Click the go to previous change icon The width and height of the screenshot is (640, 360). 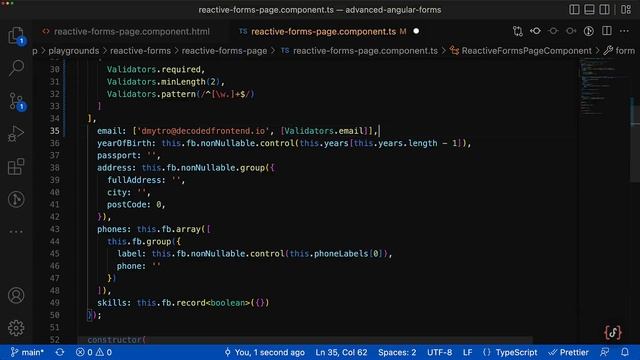(x=536, y=31)
